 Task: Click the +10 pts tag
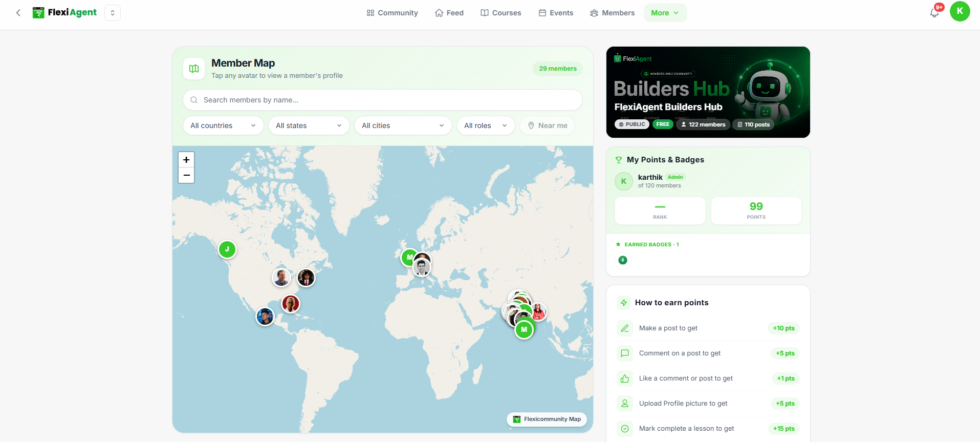click(784, 328)
